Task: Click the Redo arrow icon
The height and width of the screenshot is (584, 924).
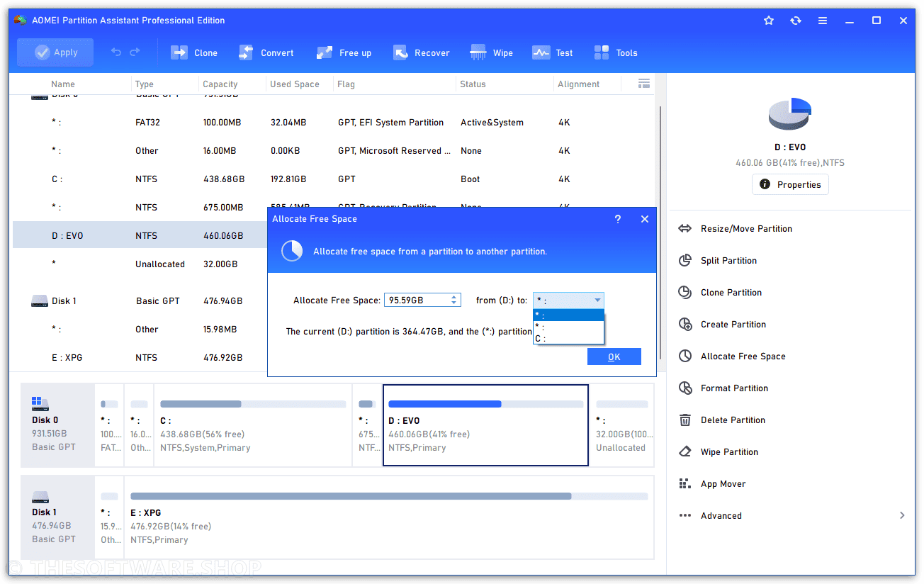Action: click(135, 52)
